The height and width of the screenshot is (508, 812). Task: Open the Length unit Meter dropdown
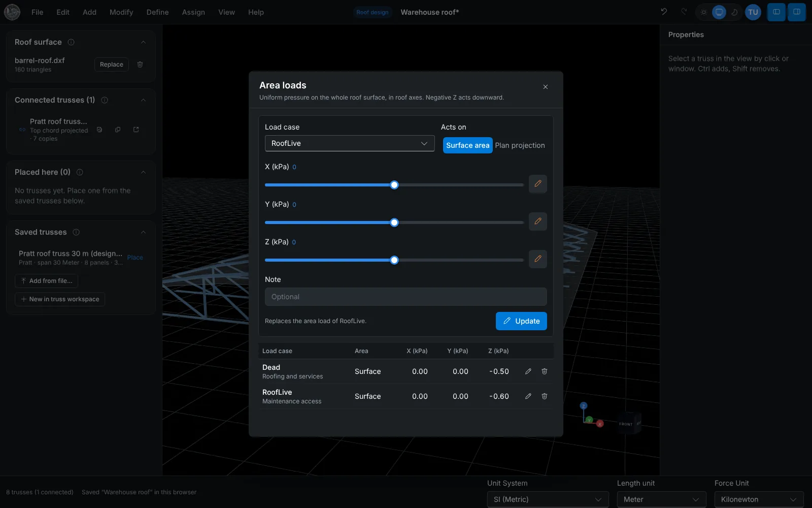[x=662, y=499]
